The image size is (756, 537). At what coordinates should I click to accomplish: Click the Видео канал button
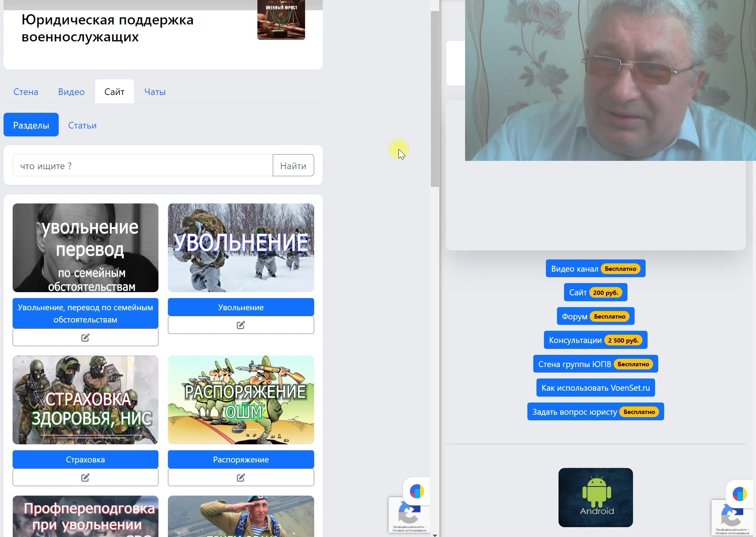click(x=595, y=268)
